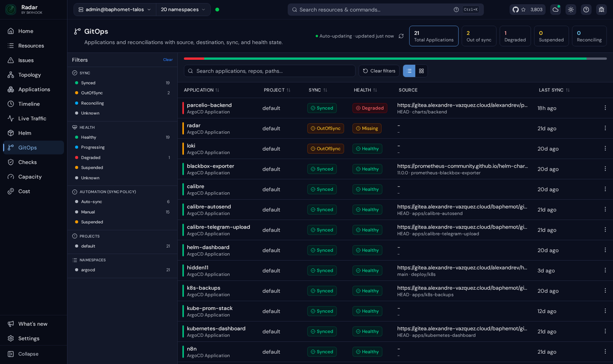Open row menu for hidden11
Viewport: 613px width, 364px height.
click(x=605, y=271)
